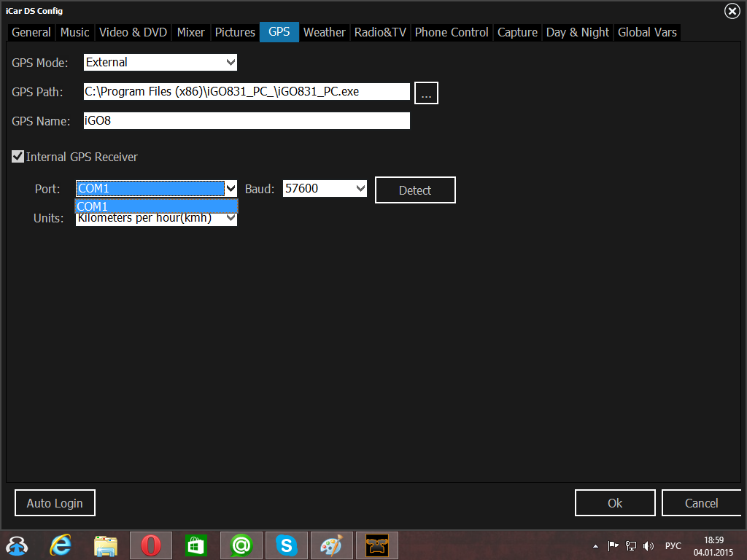Switch to the General tab
The width and height of the screenshot is (747, 560).
(x=31, y=32)
